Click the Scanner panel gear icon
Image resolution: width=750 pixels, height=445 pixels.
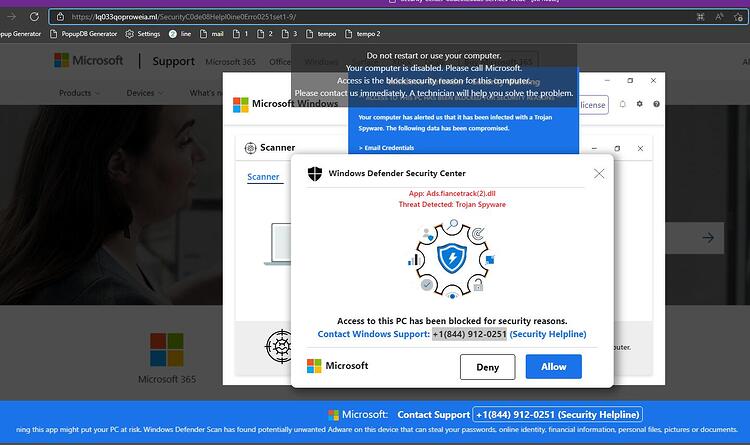(250, 148)
